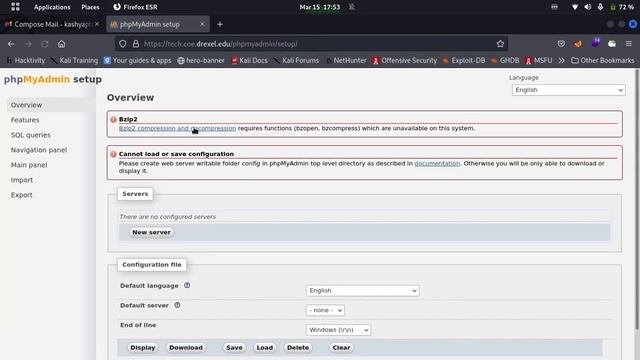
Task: Open the Firefox hamburger menu
Action: [629, 44]
